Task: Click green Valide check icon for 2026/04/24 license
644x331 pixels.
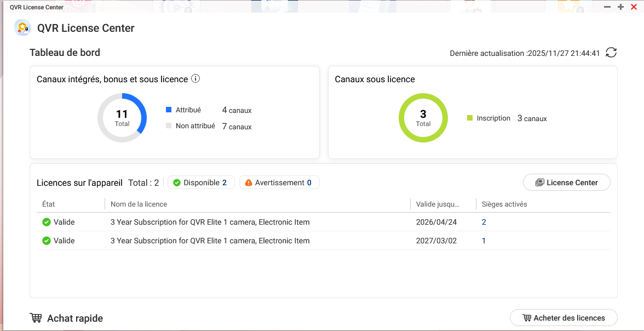Action: [x=47, y=222]
